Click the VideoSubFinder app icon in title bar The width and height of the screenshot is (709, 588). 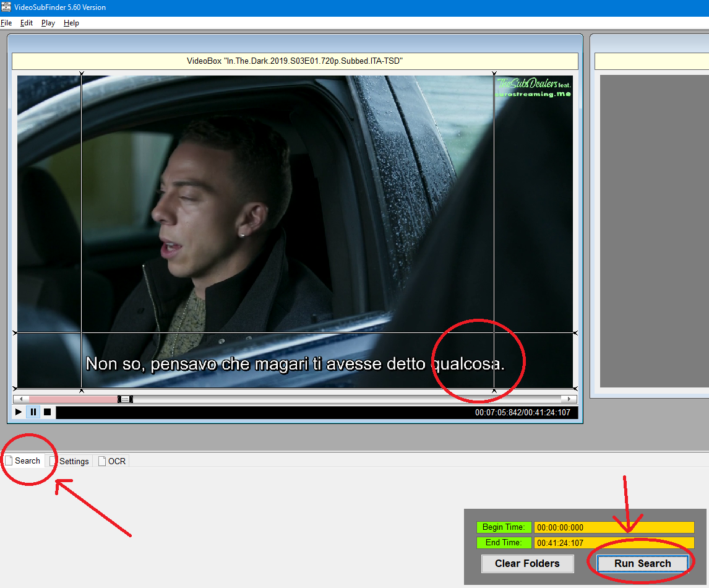click(6, 7)
